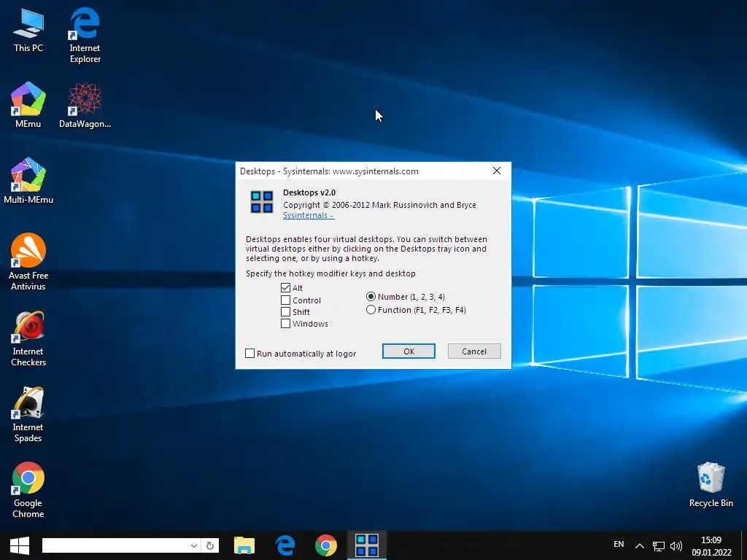Screen dimensions: 747x560
Task: Enable the Windows modifier checkbox
Action: pos(285,323)
